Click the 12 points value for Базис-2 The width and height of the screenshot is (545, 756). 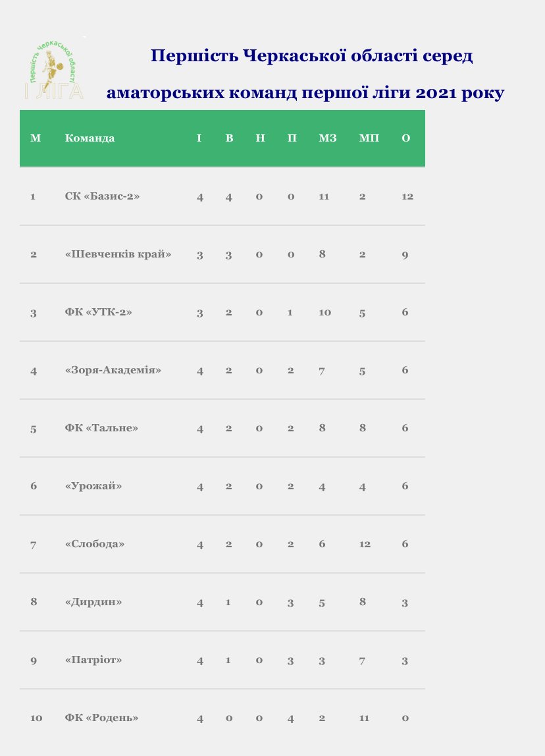tap(407, 196)
